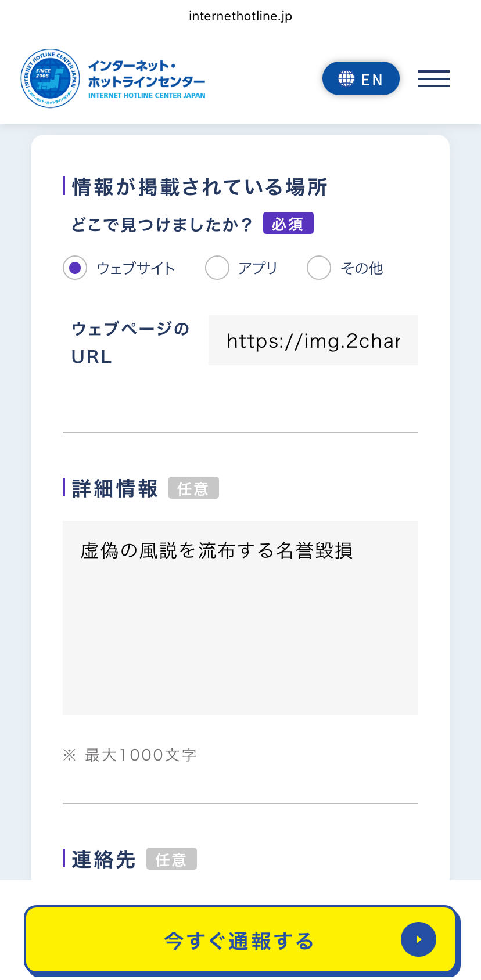Viewport: 481px width, 980px height.
Task: Focus the ウェブページのURL input field
Action: (313, 340)
